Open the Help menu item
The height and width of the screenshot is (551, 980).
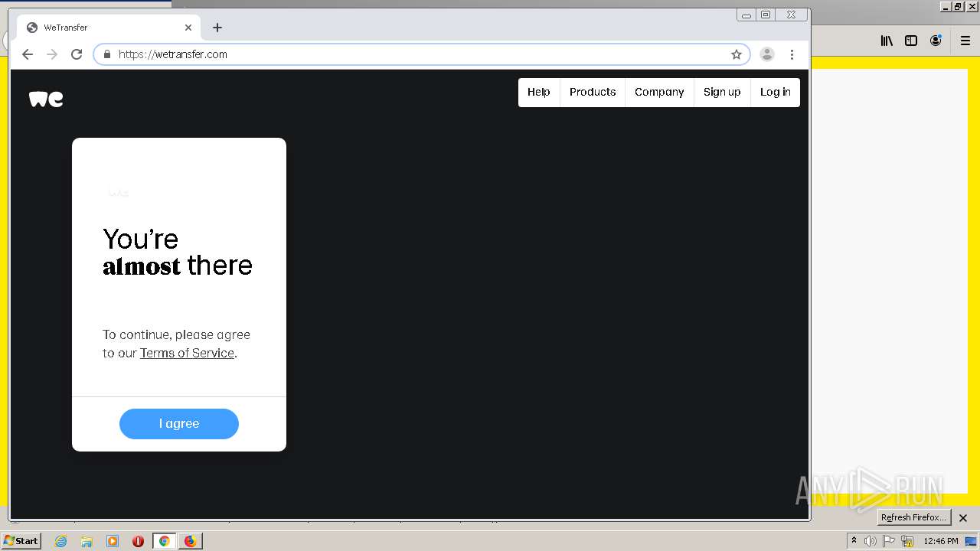(x=539, y=92)
